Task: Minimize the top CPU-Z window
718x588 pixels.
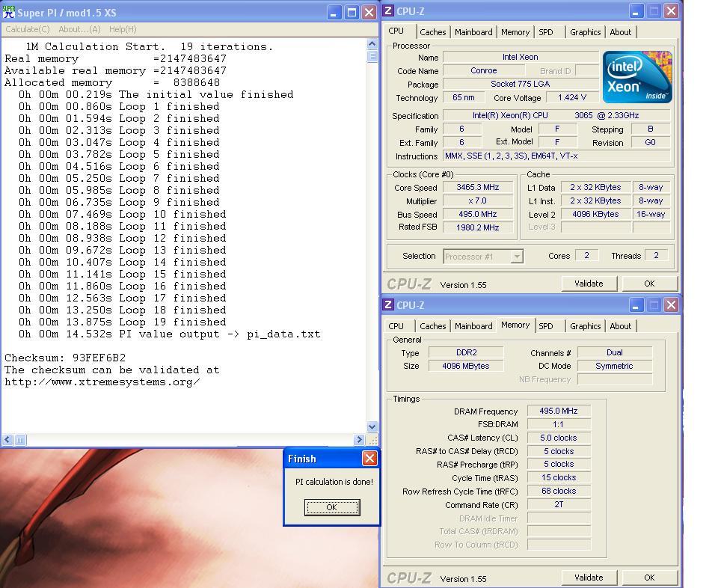Action: pos(636,11)
